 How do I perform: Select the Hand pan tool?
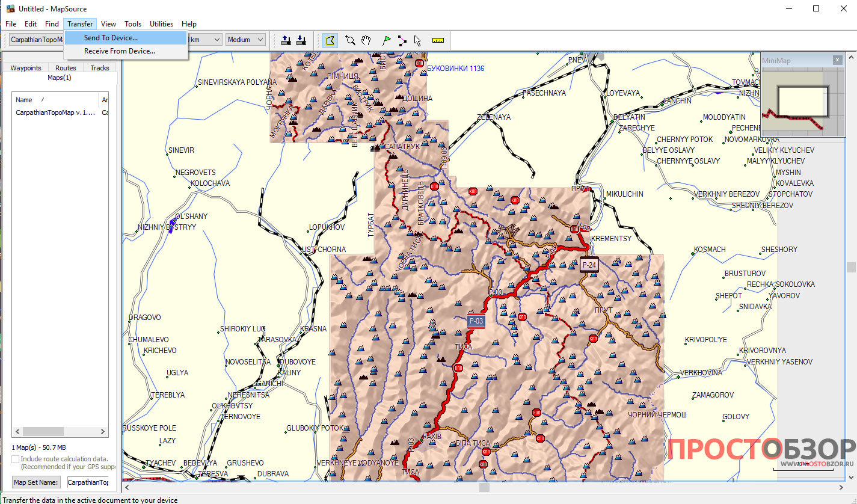pyautogui.click(x=366, y=40)
